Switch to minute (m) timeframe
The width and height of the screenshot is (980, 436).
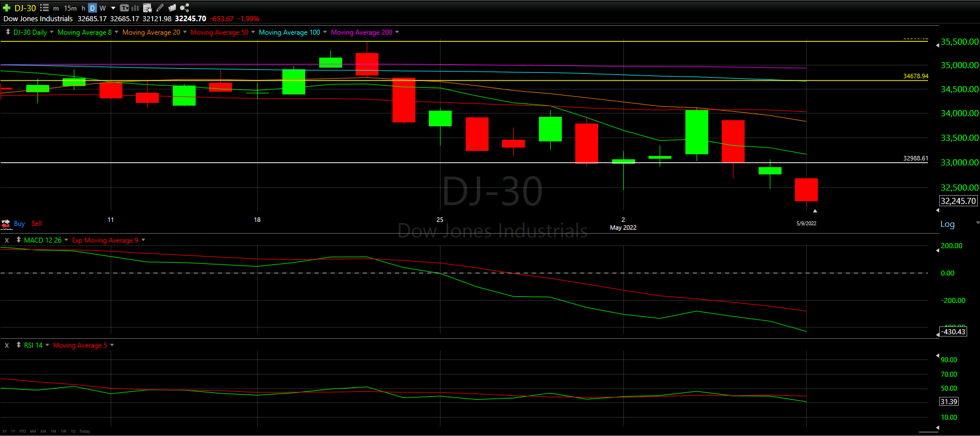point(56,8)
